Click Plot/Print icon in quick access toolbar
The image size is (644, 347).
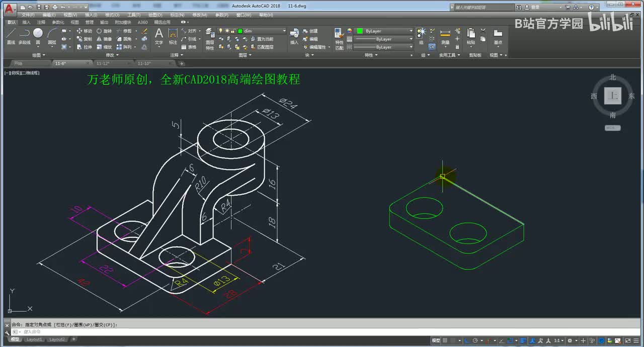point(55,8)
